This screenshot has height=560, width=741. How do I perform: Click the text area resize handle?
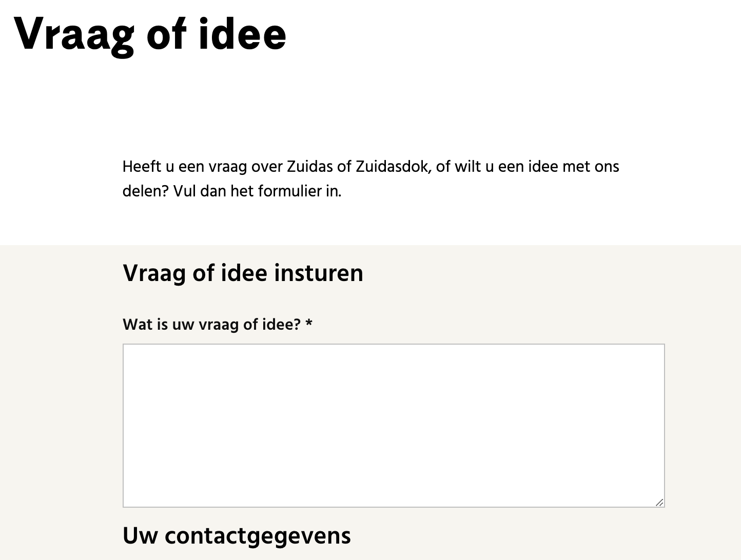pyautogui.click(x=659, y=502)
